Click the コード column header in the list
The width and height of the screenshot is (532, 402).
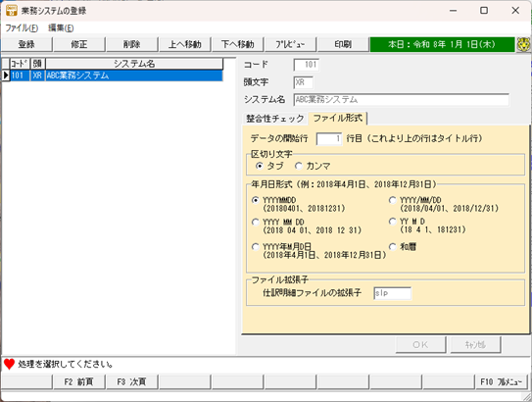pos(20,64)
